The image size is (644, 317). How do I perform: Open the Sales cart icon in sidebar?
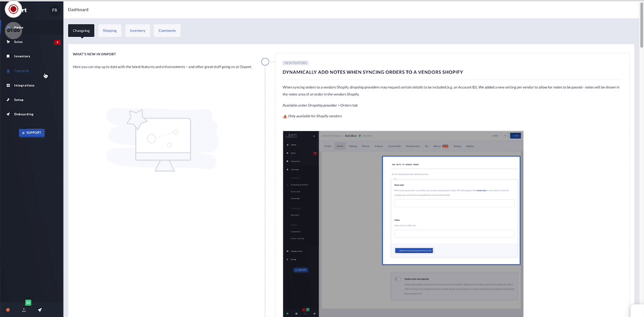pos(8,42)
